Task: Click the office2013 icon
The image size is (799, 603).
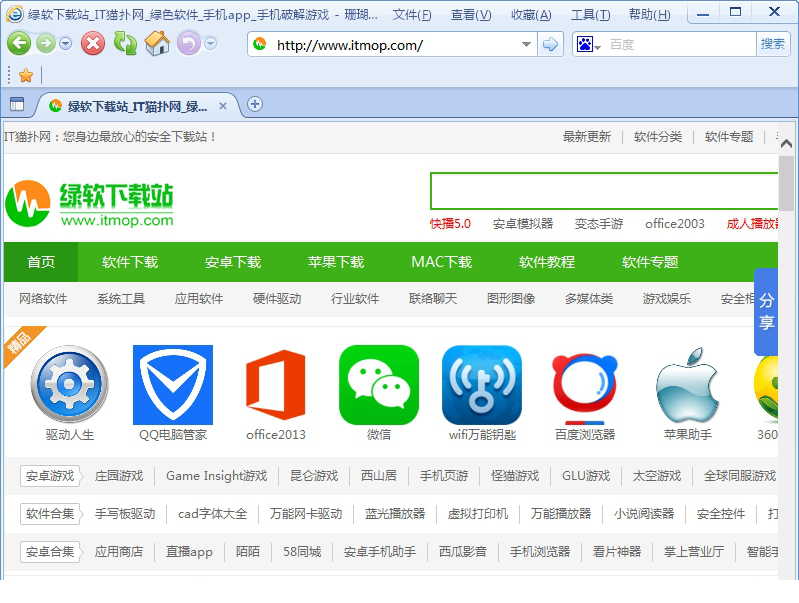Action: tap(276, 385)
